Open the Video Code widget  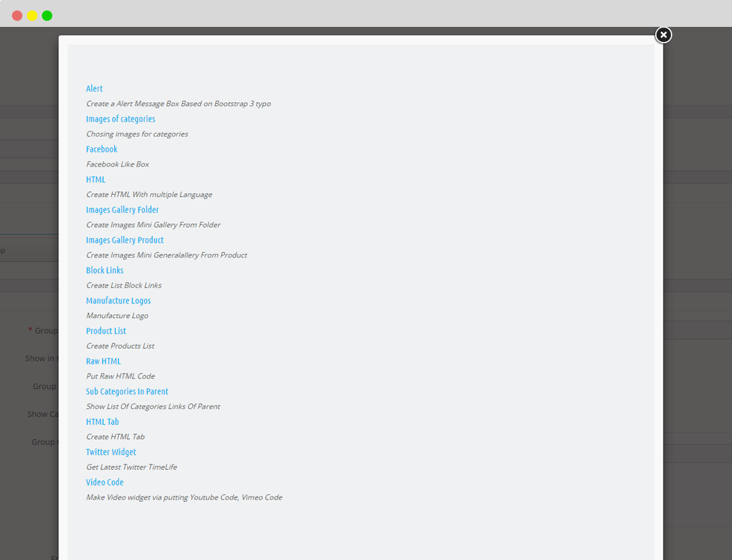pyautogui.click(x=105, y=482)
